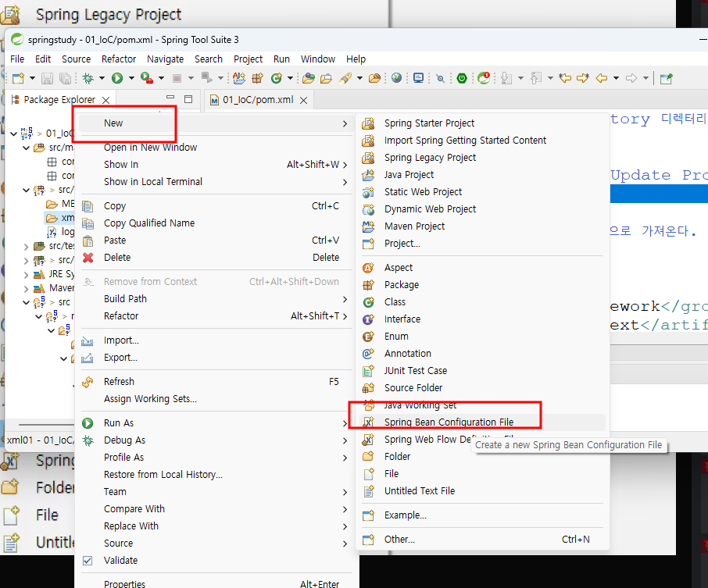Image resolution: width=708 pixels, height=588 pixels.
Task: Create a new Annotation
Action: [x=481, y=353]
